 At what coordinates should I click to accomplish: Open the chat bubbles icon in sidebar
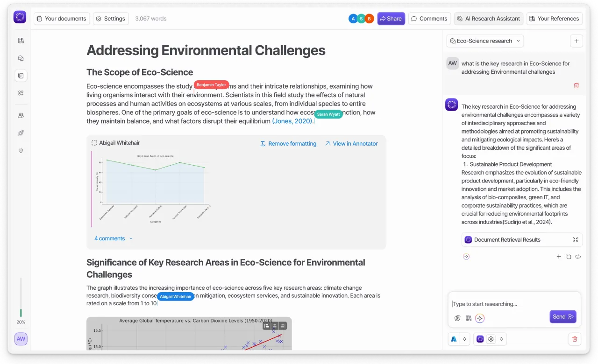pos(21,58)
